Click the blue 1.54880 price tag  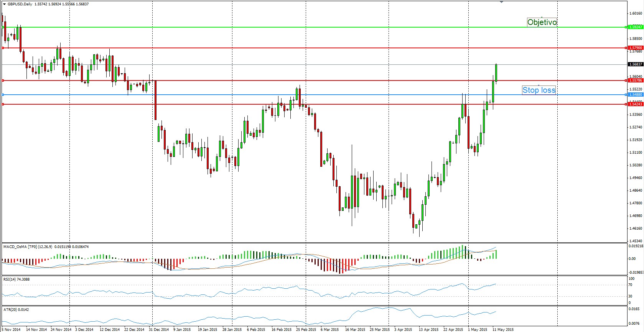636,95
